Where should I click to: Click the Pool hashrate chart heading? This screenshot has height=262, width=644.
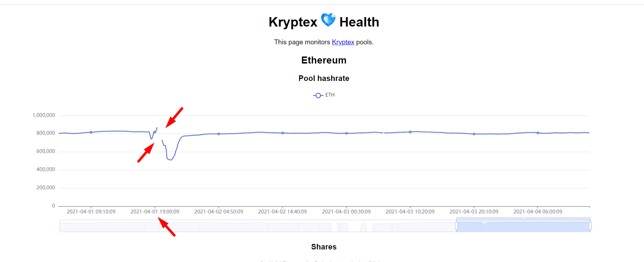pyautogui.click(x=324, y=78)
